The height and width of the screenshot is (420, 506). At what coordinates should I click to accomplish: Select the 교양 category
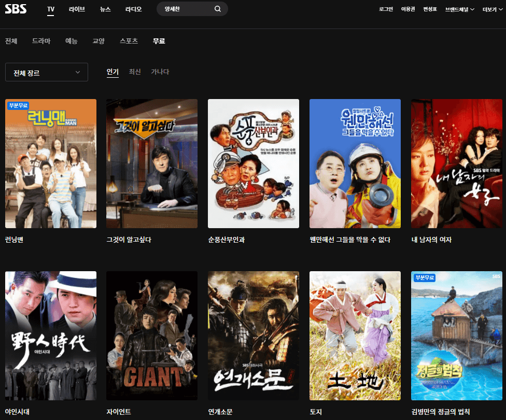(x=99, y=41)
